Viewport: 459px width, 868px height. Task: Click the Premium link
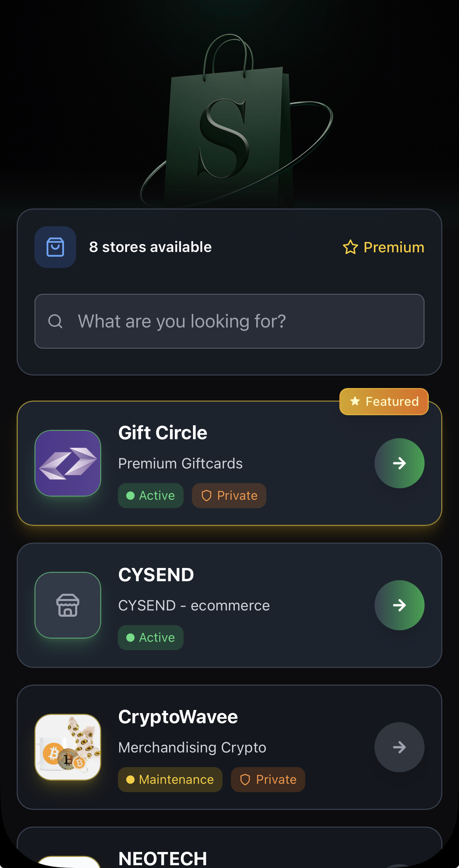tap(393, 247)
